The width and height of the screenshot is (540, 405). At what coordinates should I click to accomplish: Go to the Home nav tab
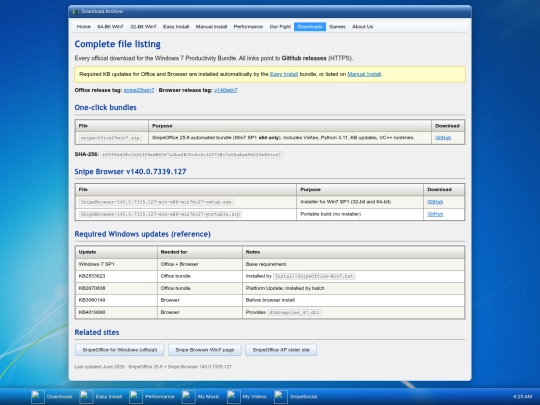[x=84, y=27]
